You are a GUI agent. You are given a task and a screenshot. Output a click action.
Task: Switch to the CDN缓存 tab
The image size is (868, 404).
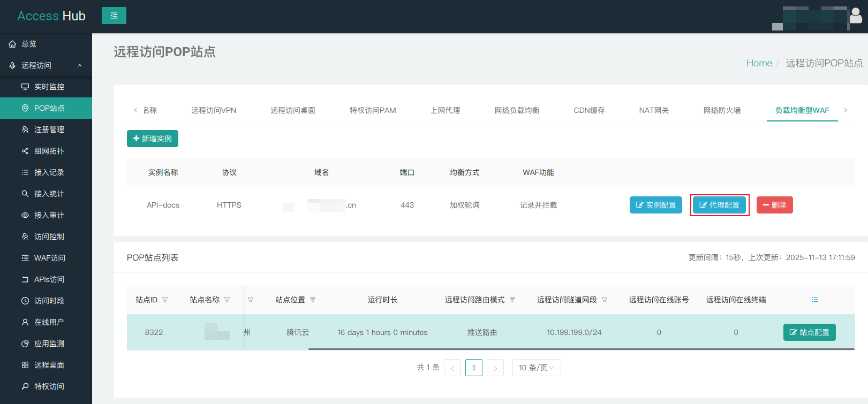[x=589, y=110]
